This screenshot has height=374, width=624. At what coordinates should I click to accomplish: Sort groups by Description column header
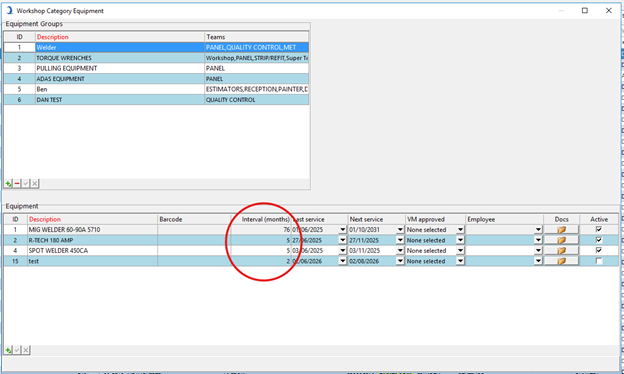pos(120,37)
